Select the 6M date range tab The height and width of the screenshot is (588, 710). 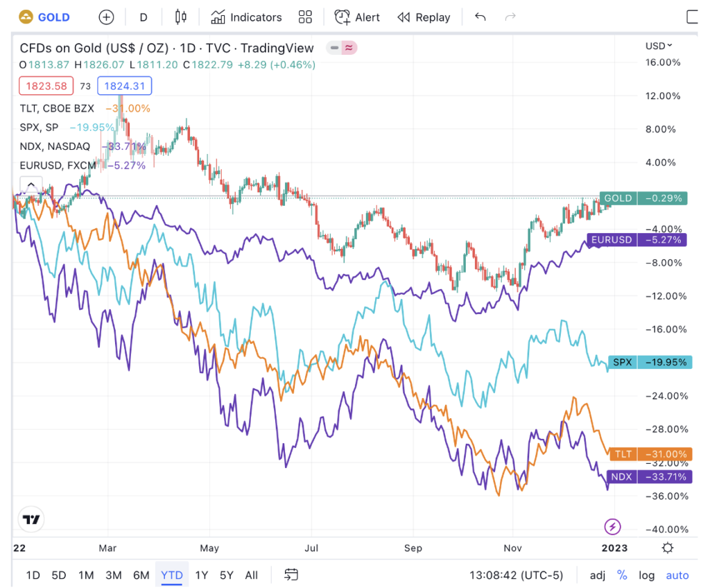coord(141,575)
